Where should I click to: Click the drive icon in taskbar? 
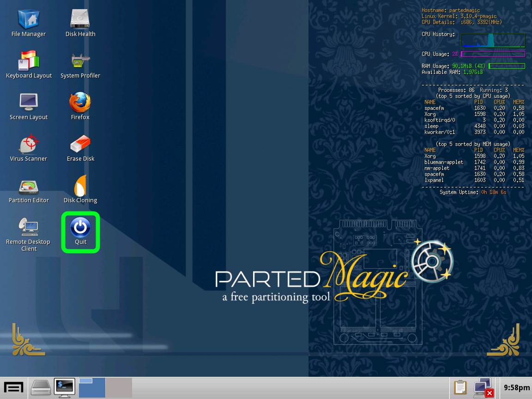[x=41, y=387]
